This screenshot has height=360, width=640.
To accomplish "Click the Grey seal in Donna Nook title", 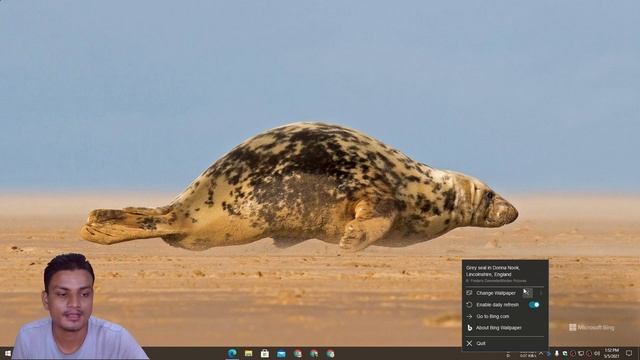I will (493, 271).
